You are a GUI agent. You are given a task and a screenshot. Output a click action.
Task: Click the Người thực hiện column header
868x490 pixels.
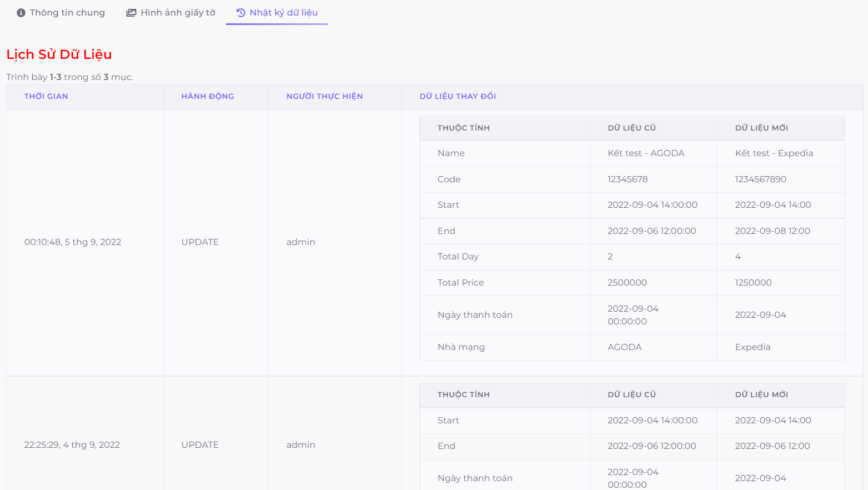(x=324, y=96)
